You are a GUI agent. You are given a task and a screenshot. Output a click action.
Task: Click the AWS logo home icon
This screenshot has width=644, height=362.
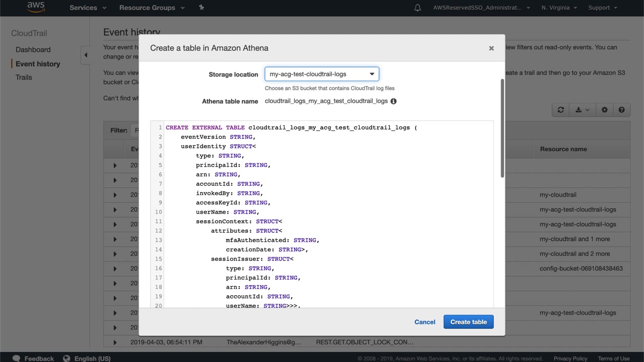coord(36,7)
